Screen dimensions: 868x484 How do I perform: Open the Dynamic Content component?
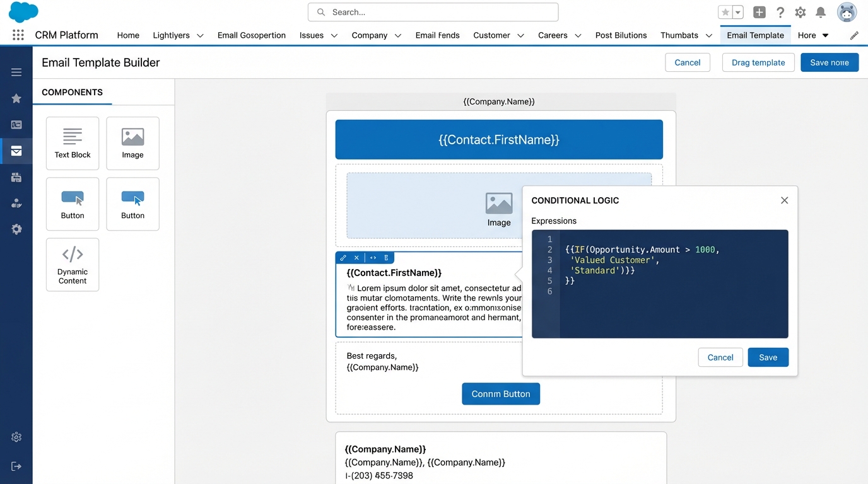pyautogui.click(x=72, y=265)
